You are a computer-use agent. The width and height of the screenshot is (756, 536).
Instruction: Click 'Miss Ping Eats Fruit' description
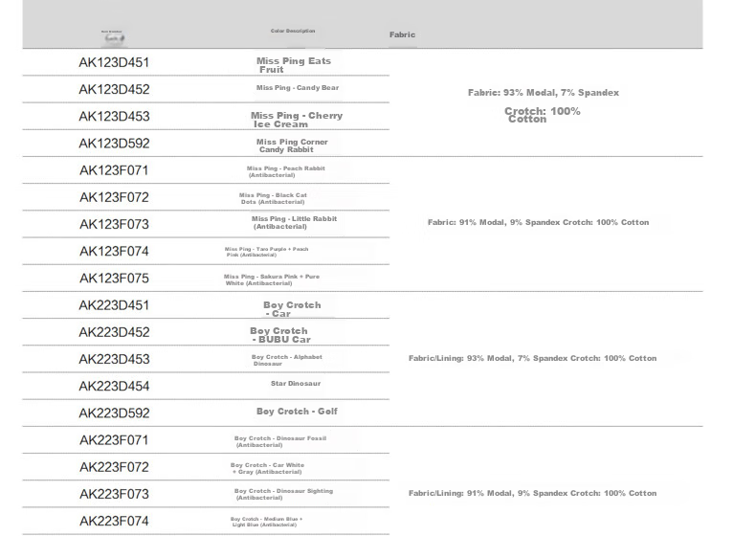[294, 65]
